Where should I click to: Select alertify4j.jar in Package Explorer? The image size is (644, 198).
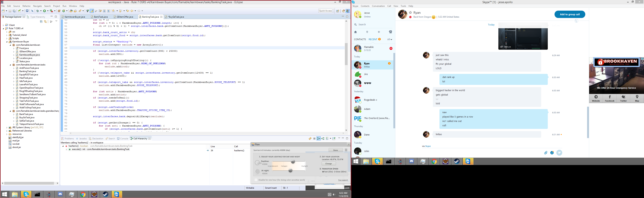click(18, 137)
